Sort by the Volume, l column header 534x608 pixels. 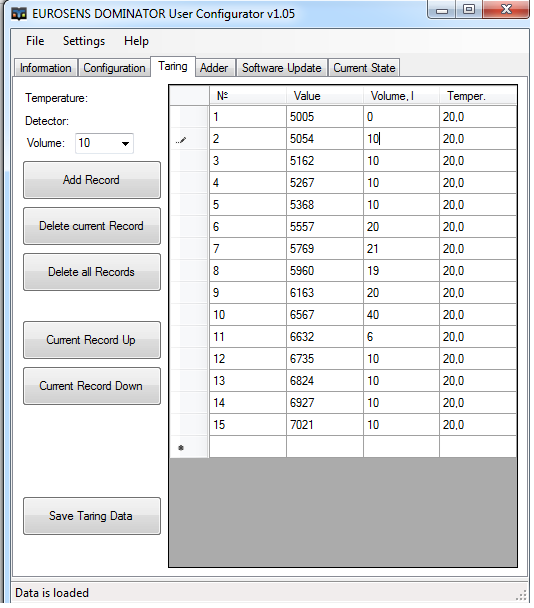[401, 95]
